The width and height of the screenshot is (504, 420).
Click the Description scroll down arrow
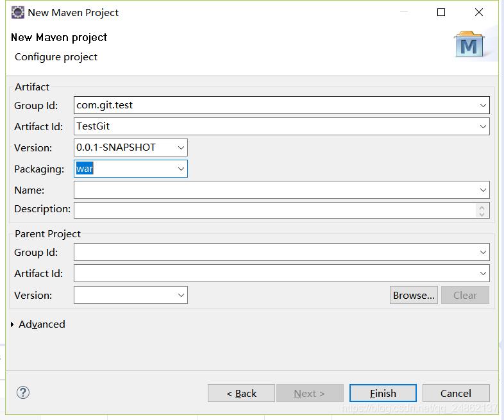tap(482, 214)
